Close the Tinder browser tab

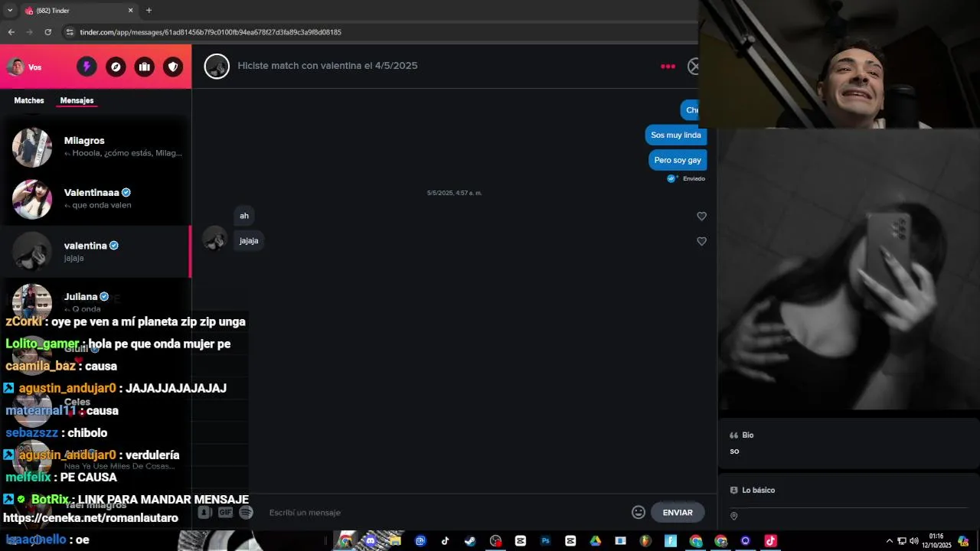[130, 11]
